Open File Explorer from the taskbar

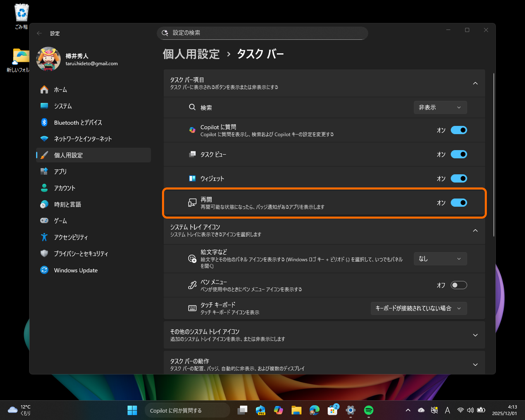point(297,410)
